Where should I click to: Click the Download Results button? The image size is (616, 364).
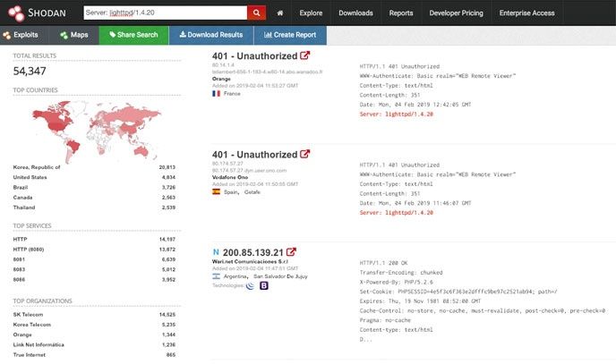(x=211, y=35)
